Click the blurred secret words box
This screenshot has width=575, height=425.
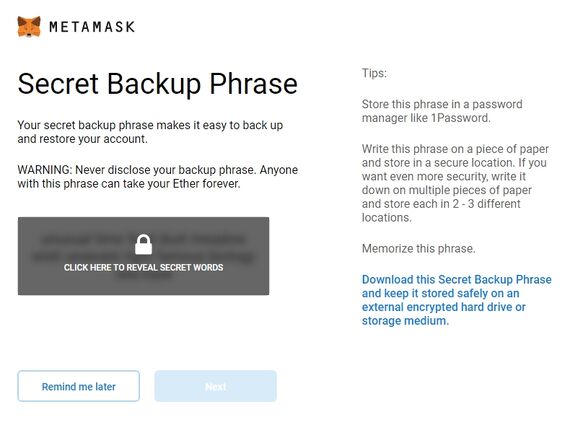point(143,256)
